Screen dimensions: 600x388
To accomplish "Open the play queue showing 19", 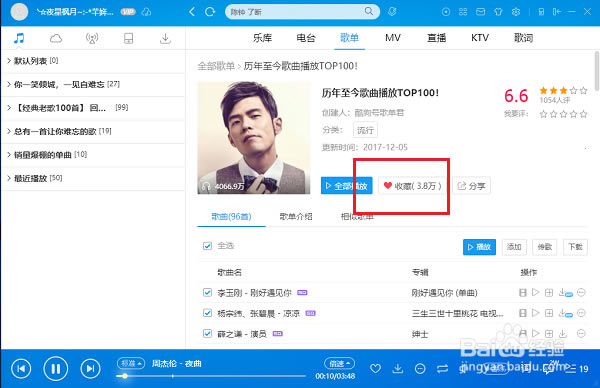I will click(577, 369).
